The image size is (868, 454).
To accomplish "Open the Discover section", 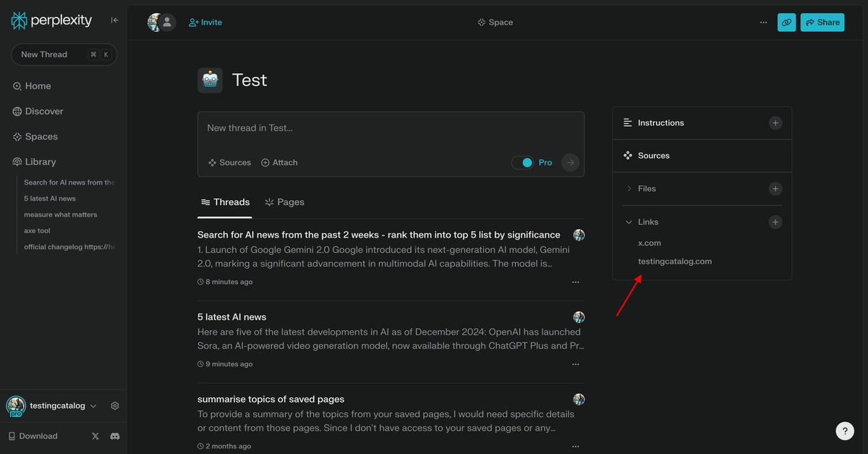I will coord(16,111).
